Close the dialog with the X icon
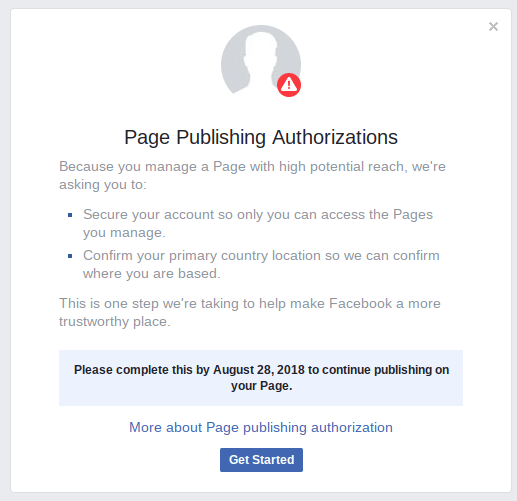Image resolution: width=517 pixels, height=501 pixels. (x=493, y=26)
